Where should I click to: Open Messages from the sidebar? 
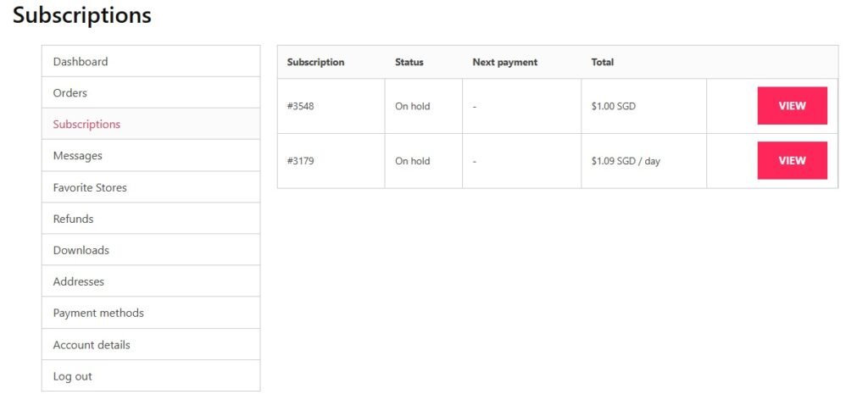[x=151, y=155]
